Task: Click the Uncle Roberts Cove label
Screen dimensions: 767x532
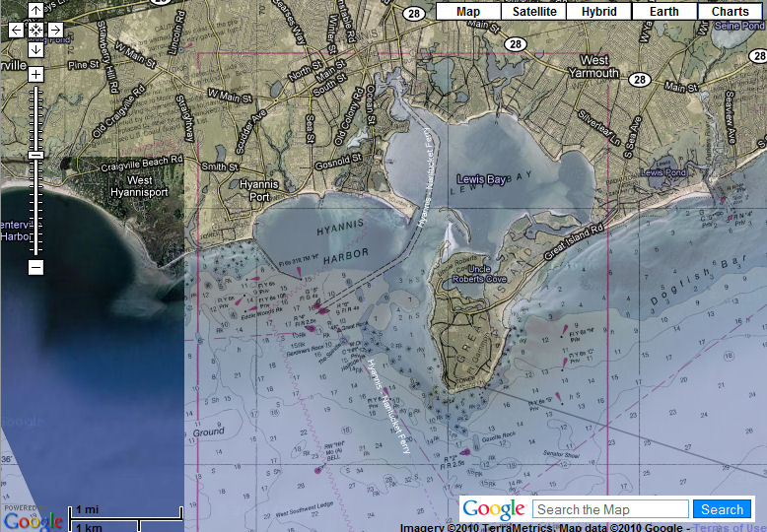Action: point(479,274)
